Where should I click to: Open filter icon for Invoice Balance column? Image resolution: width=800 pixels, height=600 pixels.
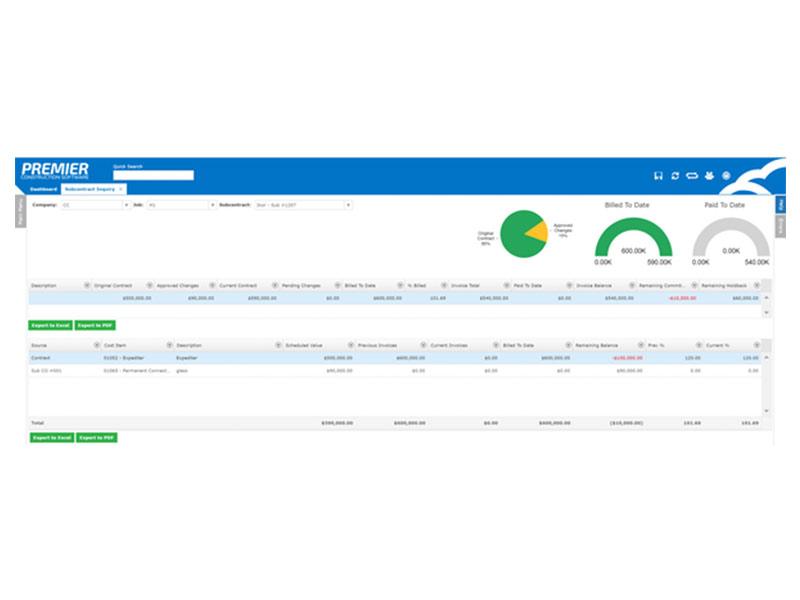pyautogui.click(x=632, y=285)
